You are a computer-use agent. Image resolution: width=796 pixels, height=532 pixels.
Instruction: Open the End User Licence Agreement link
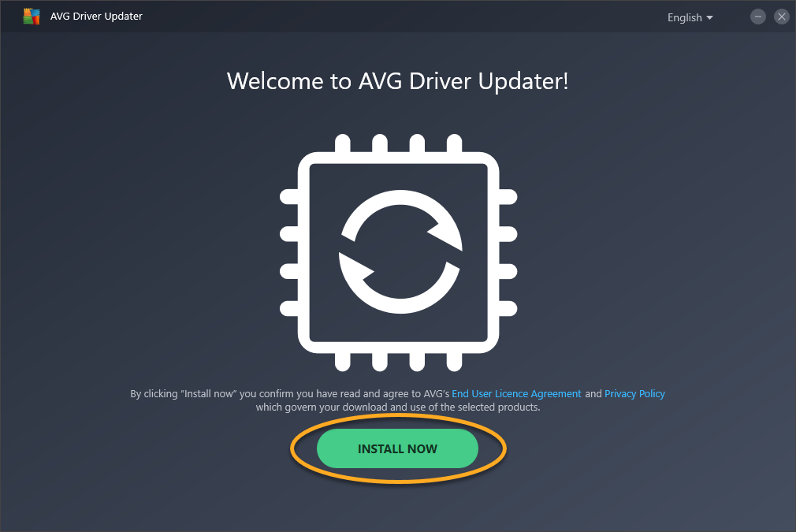pyautogui.click(x=516, y=394)
